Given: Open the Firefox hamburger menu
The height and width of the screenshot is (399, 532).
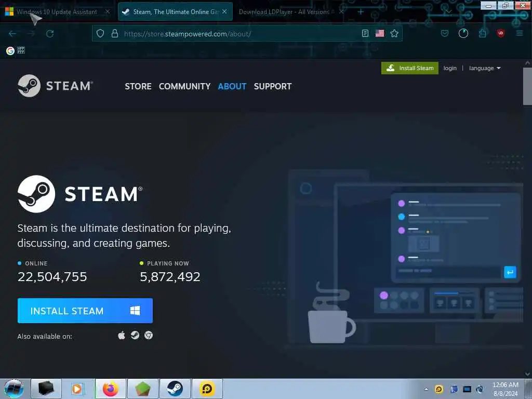Looking at the screenshot, I should pos(519,33).
